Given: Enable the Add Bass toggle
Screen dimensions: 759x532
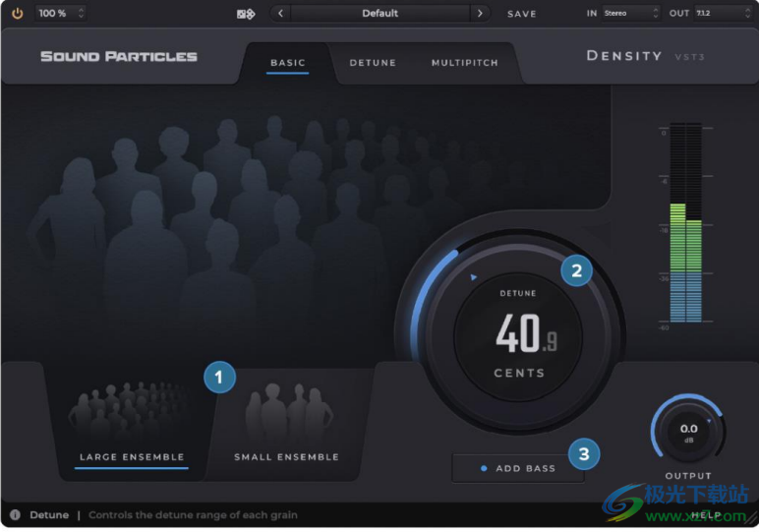Looking at the screenshot, I should 518,468.
